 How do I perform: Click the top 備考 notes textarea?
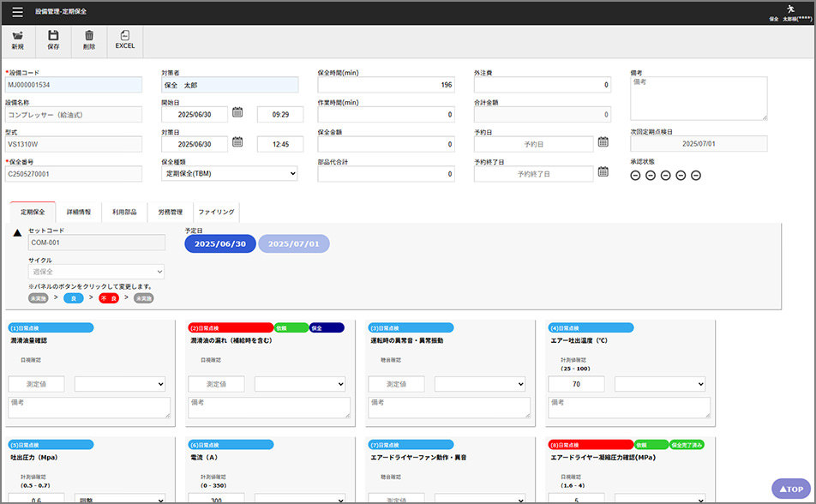(x=699, y=99)
